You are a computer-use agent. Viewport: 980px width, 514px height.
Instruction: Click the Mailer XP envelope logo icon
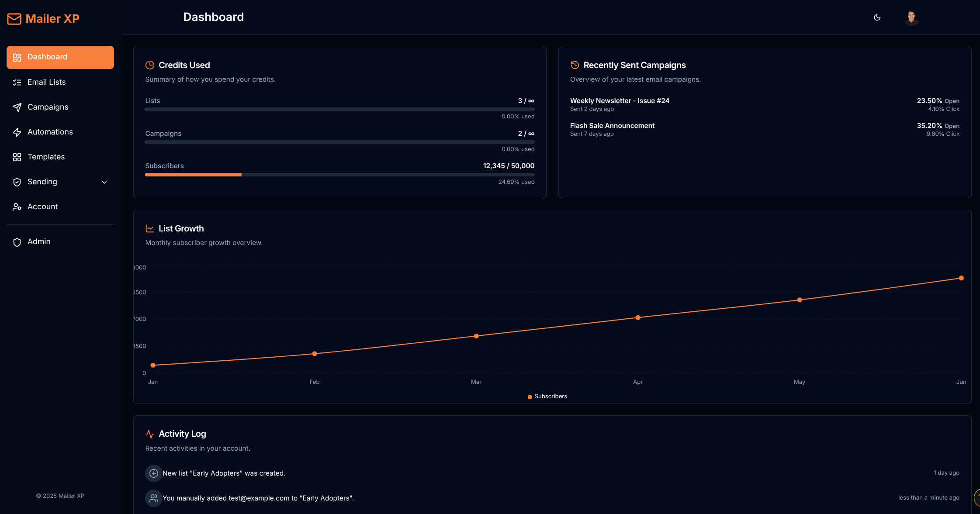(x=14, y=19)
